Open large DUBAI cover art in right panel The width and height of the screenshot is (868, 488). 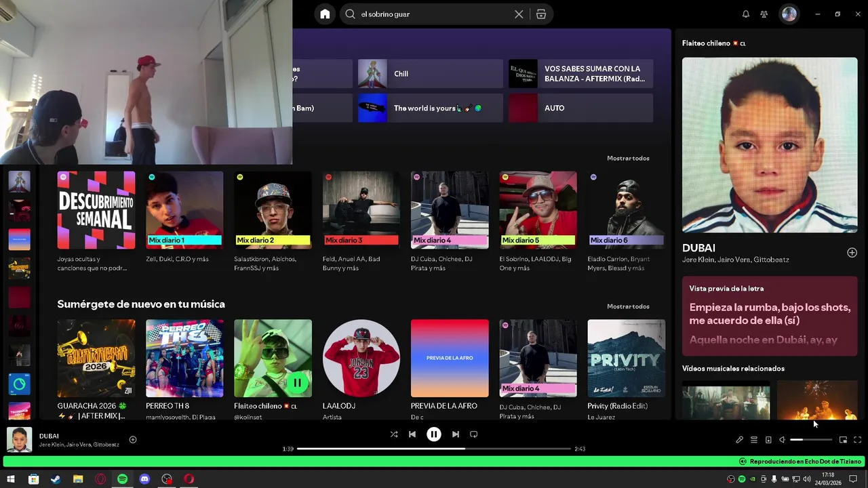pos(770,145)
